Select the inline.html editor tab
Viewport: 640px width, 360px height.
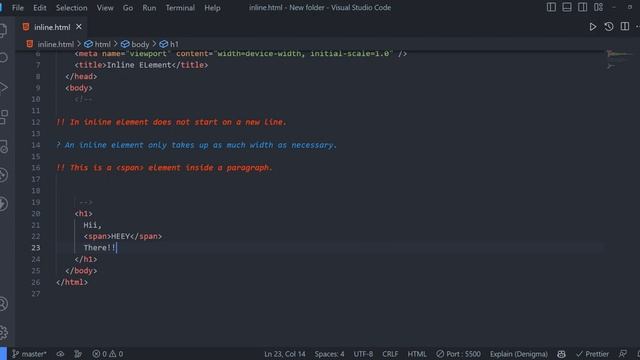tap(51, 27)
